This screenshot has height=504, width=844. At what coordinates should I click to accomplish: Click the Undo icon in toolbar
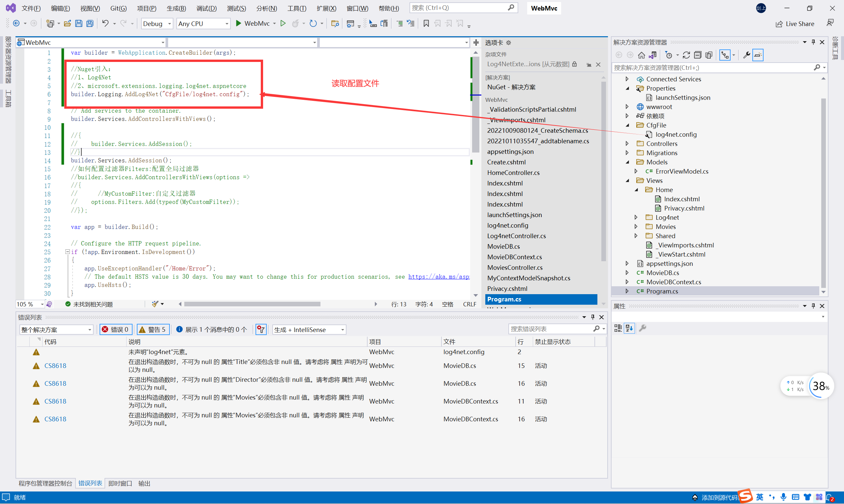click(x=105, y=23)
